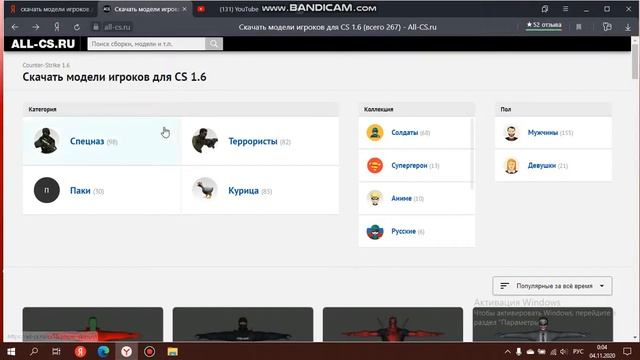Close the active 'Скачать модели игроков' tab
The height and width of the screenshot is (360, 640).
(184, 9)
